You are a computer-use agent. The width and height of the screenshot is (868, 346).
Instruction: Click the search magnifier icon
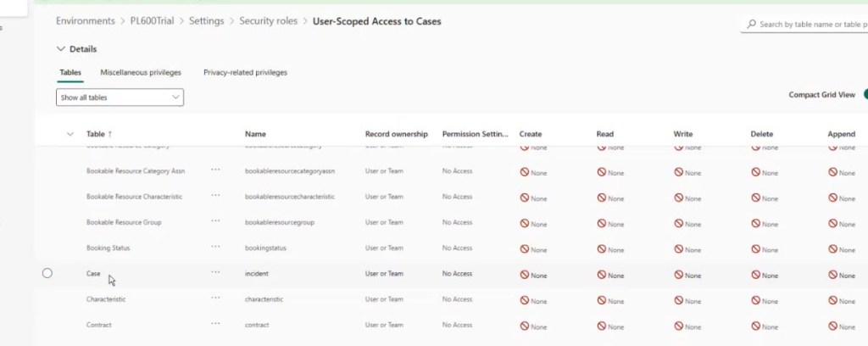tap(752, 25)
